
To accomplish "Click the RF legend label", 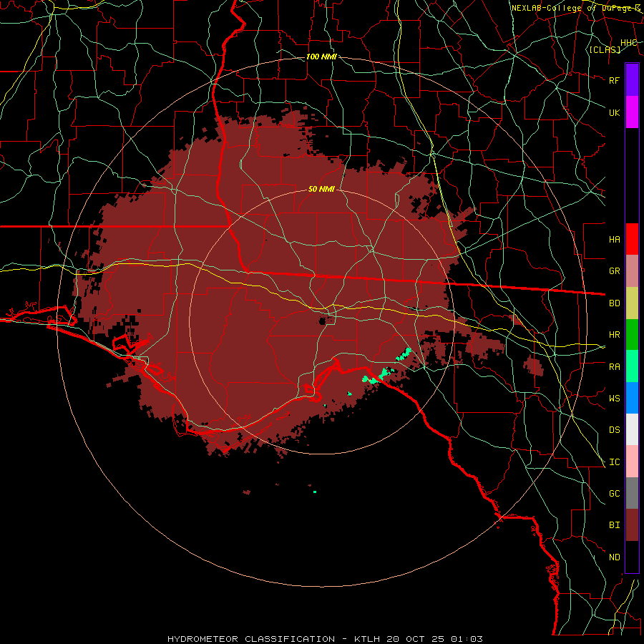I will point(615,80).
